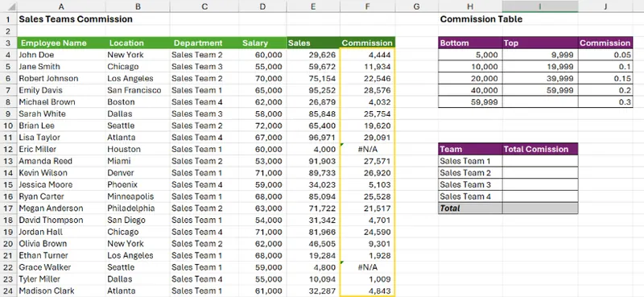This screenshot has height=297, width=644.
Task: Select the 'Location' header cell
Action: (138, 43)
